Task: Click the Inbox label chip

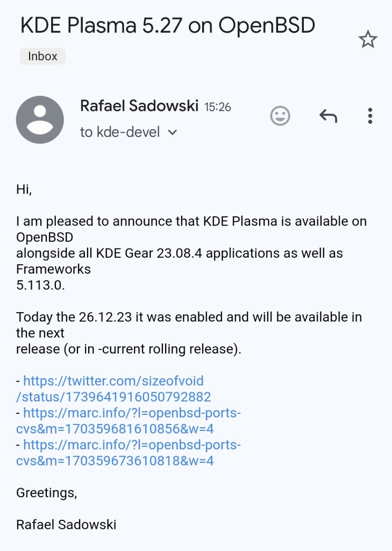Action: [42, 56]
